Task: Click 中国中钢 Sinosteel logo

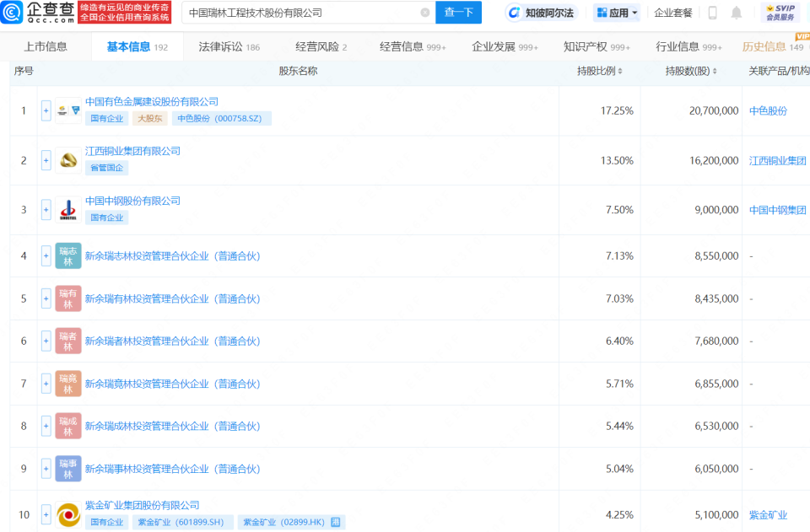Action: click(x=68, y=210)
